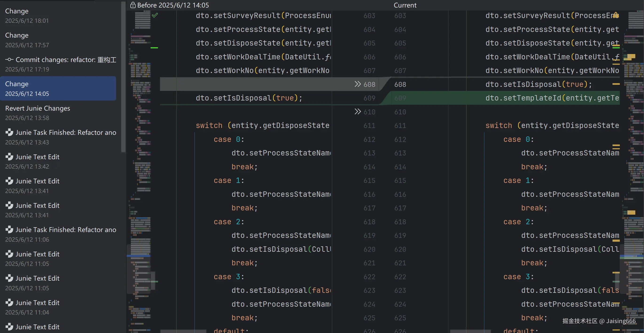The width and height of the screenshot is (644, 333).
Task: Click the commit icon beside Commit changes entry
Action: tap(9, 59)
